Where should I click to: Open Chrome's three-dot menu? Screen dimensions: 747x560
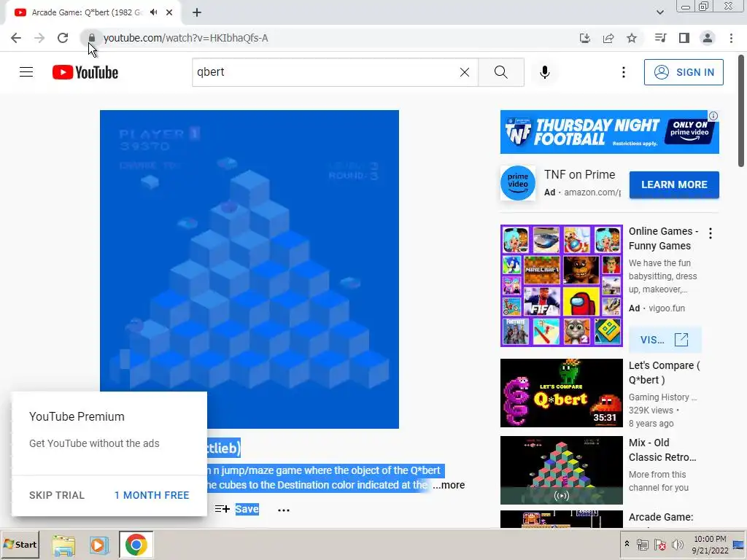tap(731, 38)
